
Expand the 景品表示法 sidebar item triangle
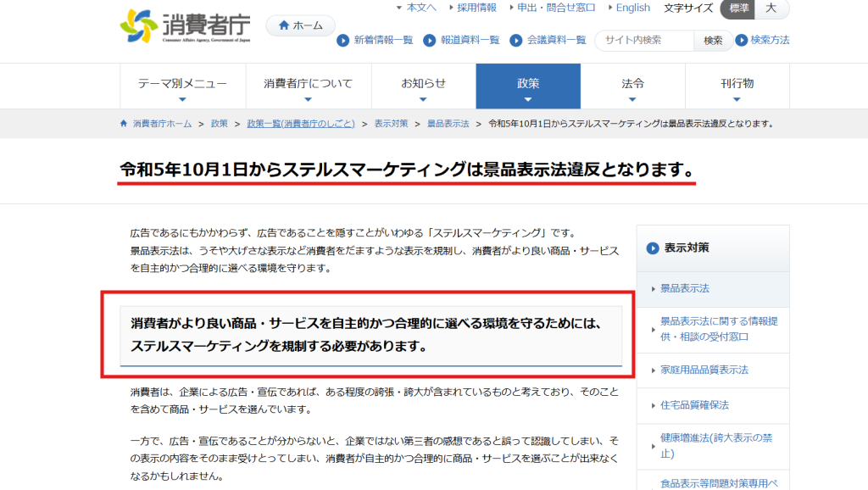pos(652,289)
